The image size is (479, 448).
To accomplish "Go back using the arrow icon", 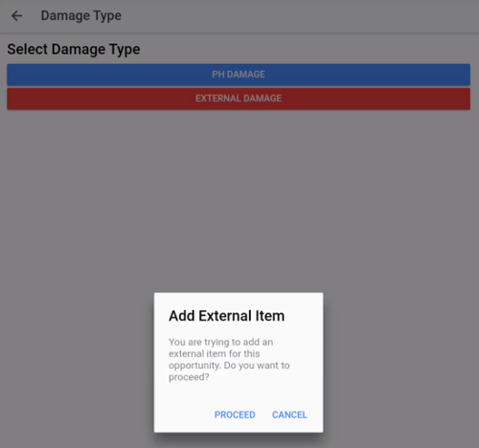I will [16, 15].
